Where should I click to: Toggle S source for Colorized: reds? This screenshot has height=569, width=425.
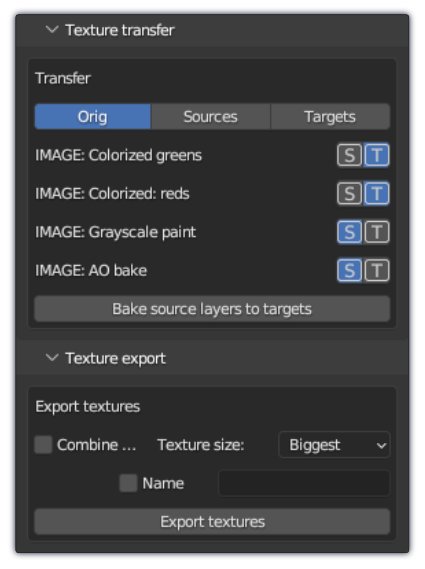[x=350, y=194]
